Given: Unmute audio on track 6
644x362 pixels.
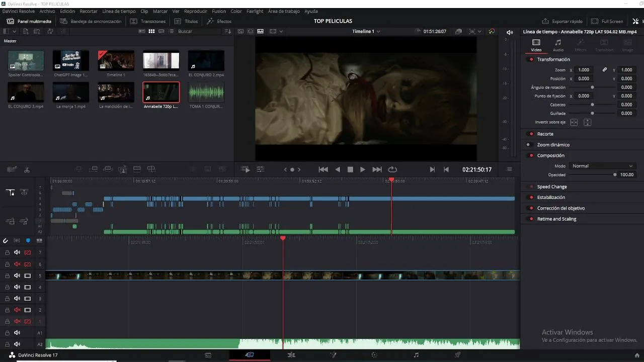Looking at the screenshot, I should click(17, 264).
